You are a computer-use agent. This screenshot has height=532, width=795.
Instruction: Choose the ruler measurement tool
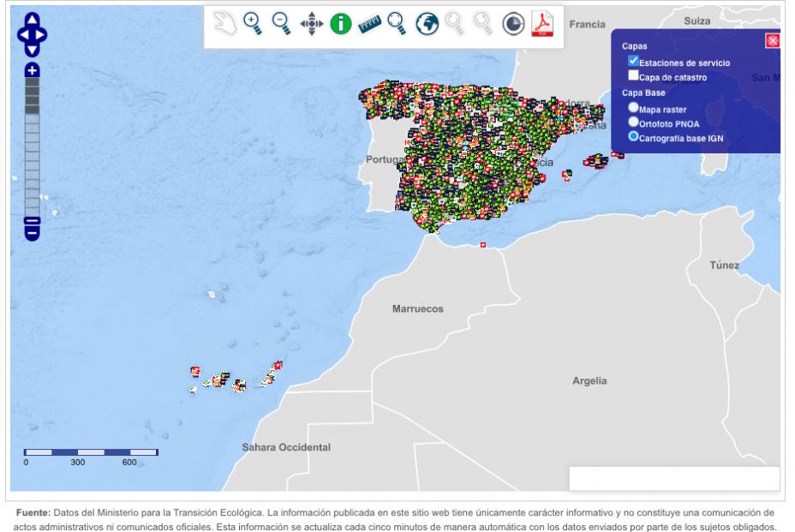369,24
